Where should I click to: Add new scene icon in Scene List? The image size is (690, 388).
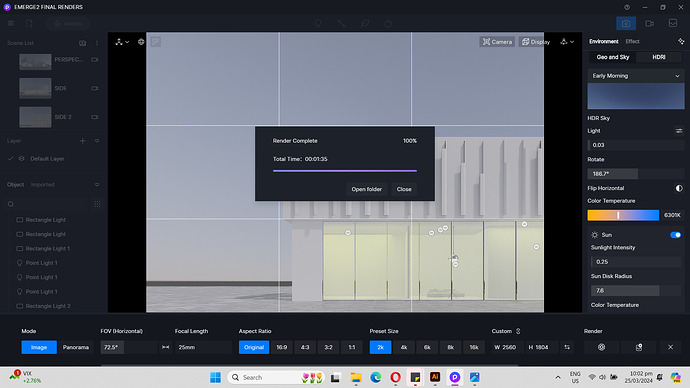[x=82, y=43]
